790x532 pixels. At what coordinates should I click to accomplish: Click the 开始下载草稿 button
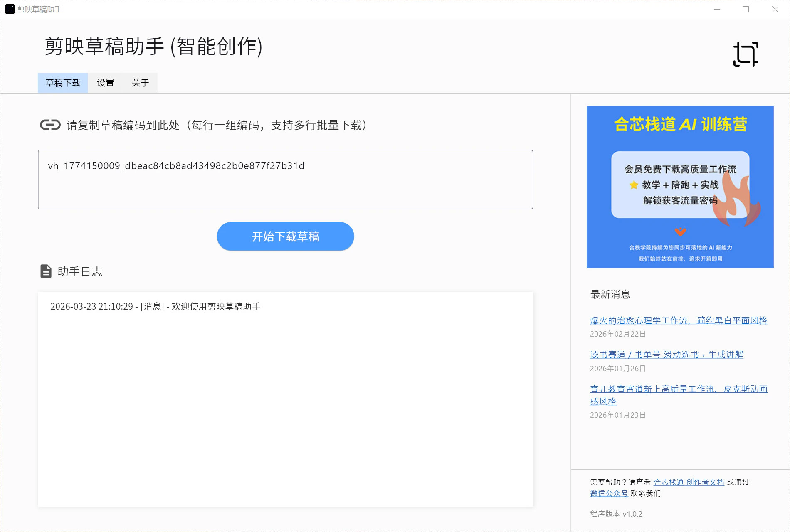coord(285,236)
